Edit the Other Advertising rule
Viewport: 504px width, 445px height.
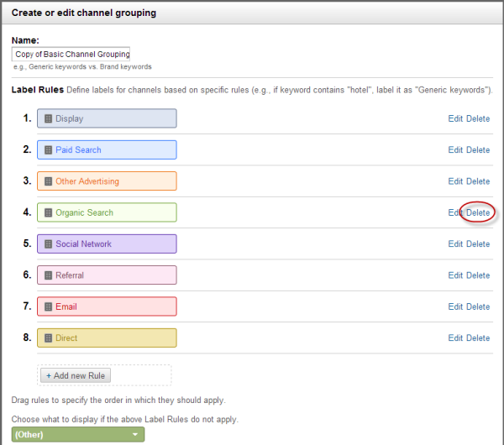(x=454, y=181)
